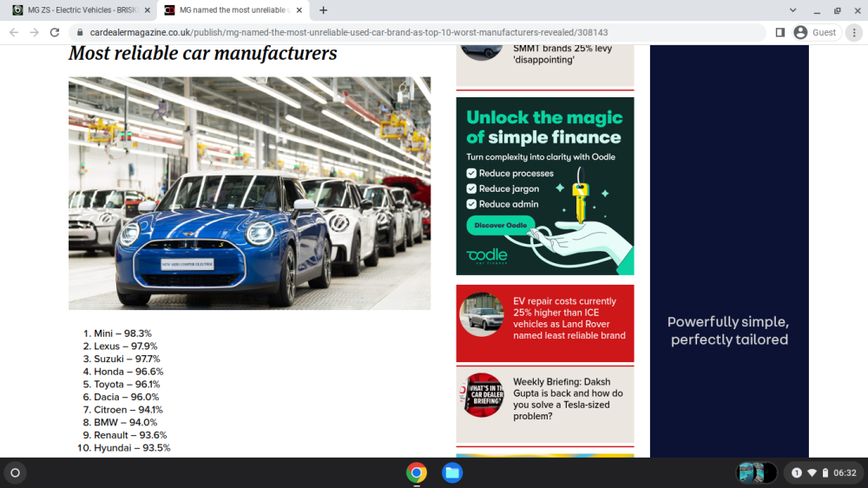
Task: Open Chrome three-dot menu
Action: 854,33
